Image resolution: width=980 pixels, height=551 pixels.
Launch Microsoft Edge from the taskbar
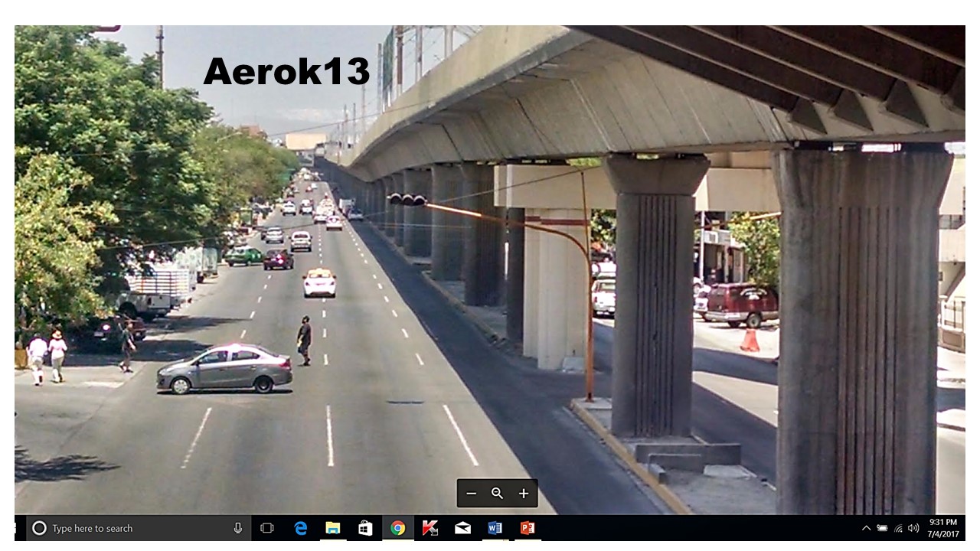click(x=299, y=528)
